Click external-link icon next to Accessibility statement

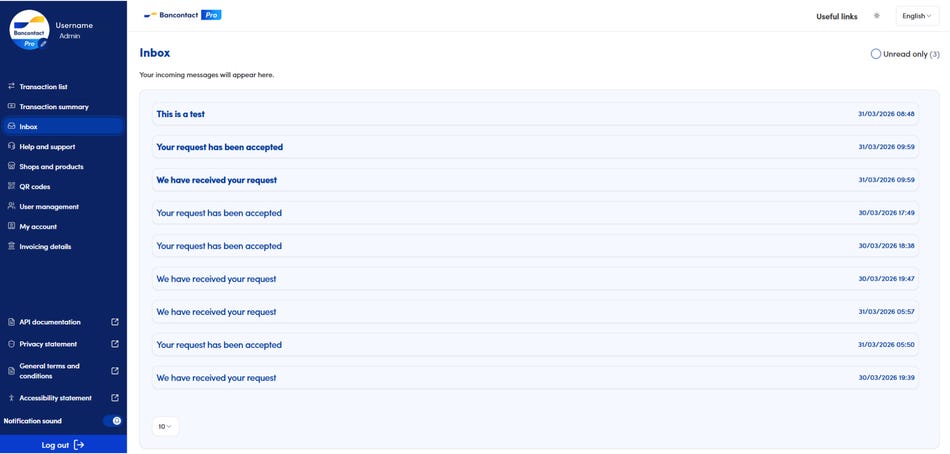(x=115, y=398)
